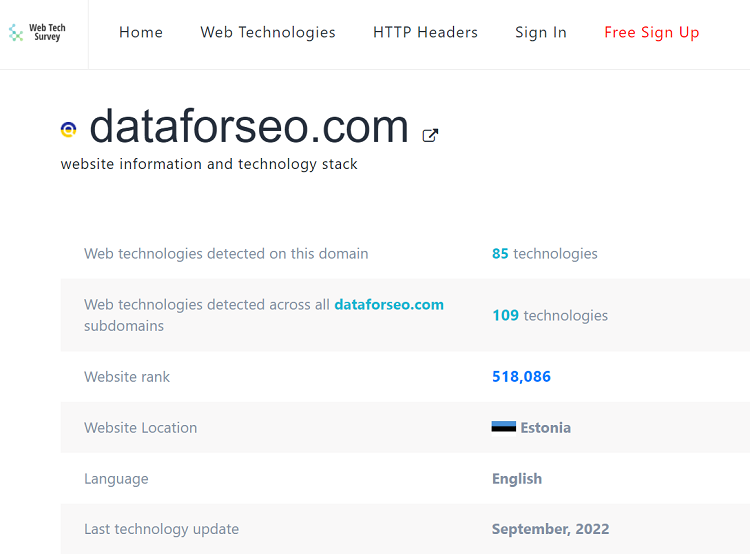The image size is (750, 554).
Task: Open the HTTP Headers menu
Action: [425, 32]
